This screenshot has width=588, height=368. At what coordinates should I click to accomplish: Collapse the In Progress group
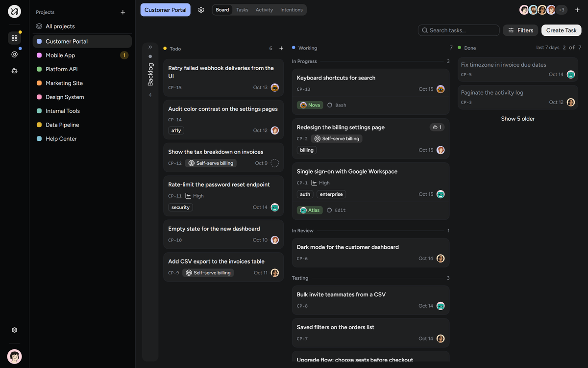coord(304,61)
